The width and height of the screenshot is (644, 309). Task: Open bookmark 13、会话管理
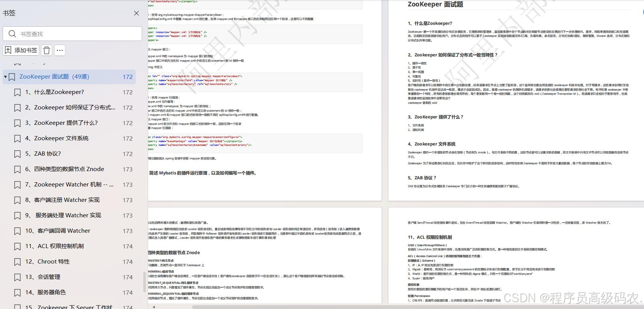click(42, 277)
